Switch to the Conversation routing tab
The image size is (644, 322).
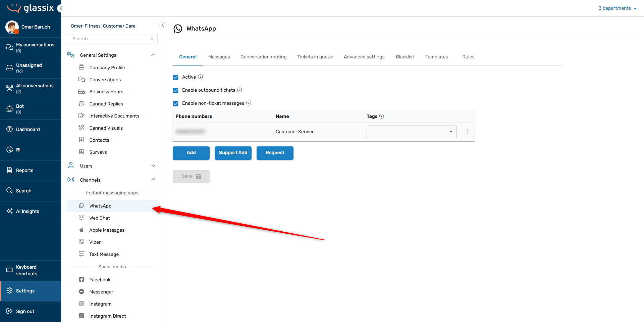click(264, 57)
